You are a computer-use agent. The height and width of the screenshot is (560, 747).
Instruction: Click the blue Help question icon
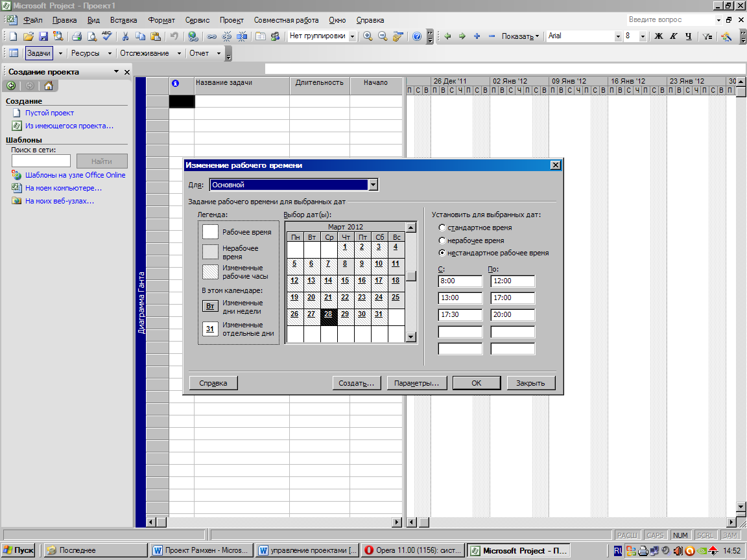point(417,36)
